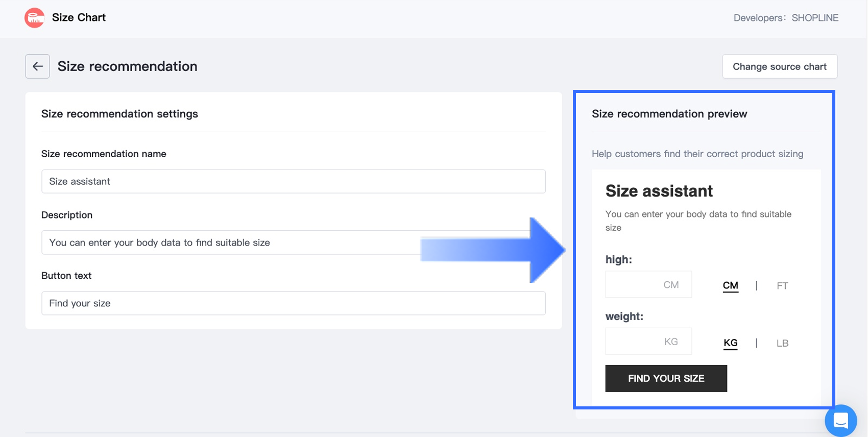The width and height of the screenshot is (868, 437).
Task: Focus the Size recommendation name field
Action: point(293,181)
